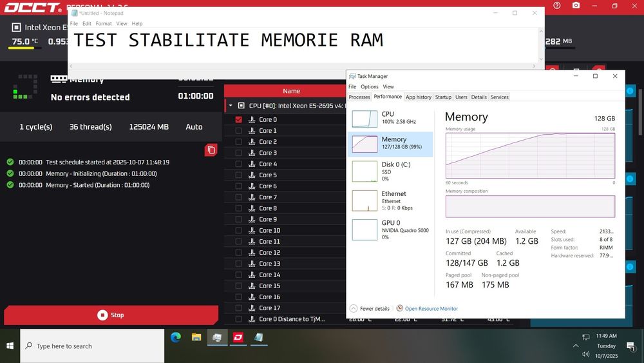644x363 pixels.
Task: Click the CPU chip icon in the OCCT header
Action: (16, 28)
